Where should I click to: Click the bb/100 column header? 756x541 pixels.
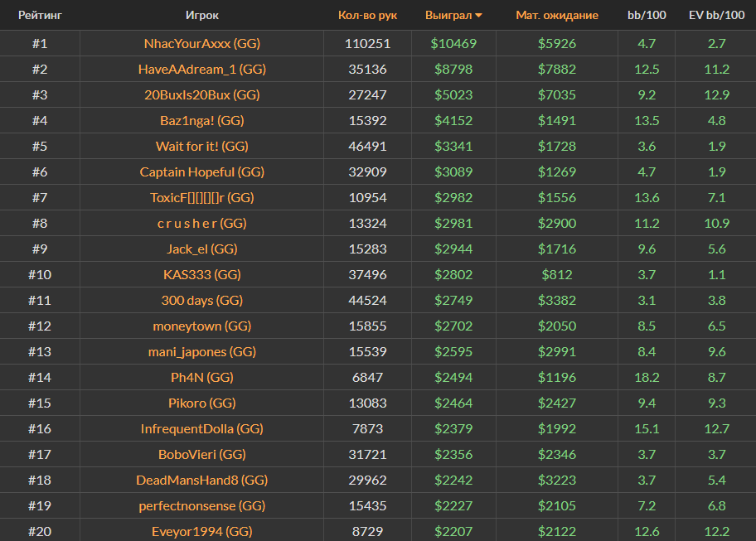[x=646, y=15]
